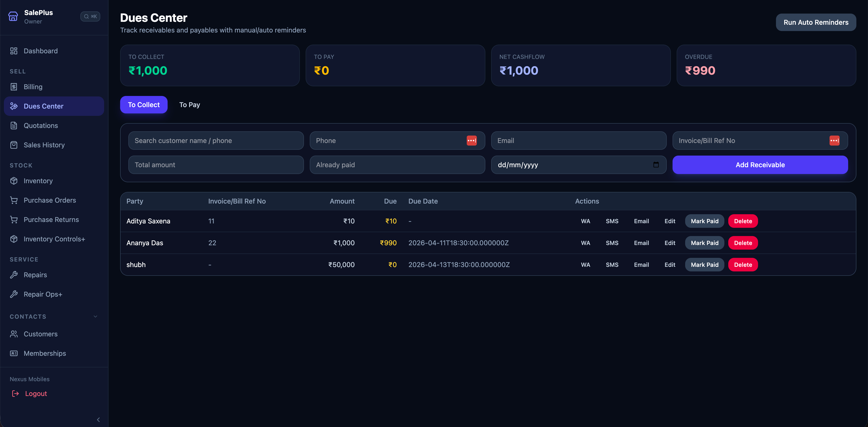
Task: Open the Dashboard from the sidebar
Action: coord(40,51)
